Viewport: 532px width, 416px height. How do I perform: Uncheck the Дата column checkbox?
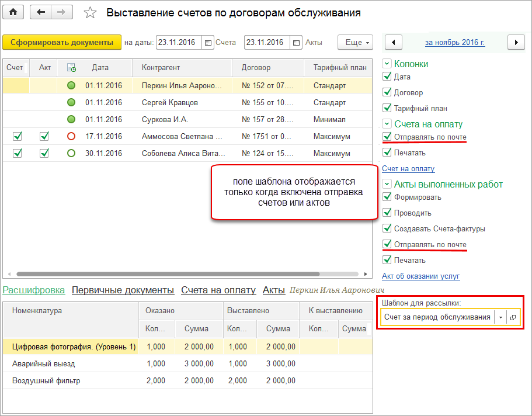(x=387, y=77)
